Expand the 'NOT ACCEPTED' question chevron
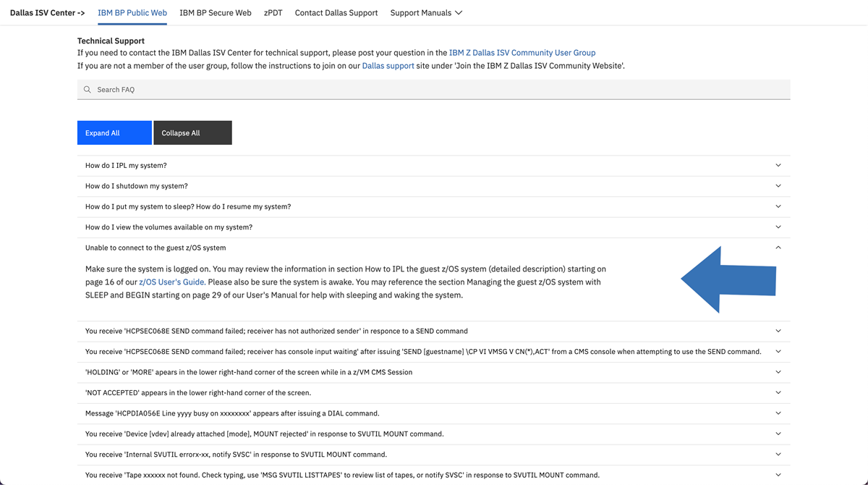Image resolution: width=868 pixels, height=485 pixels. tap(778, 393)
